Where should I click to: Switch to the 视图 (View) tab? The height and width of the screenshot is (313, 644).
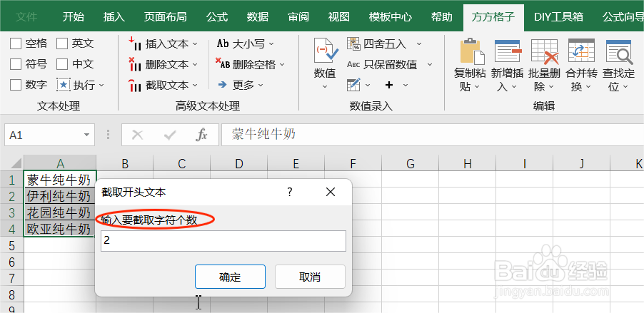(339, 17)
